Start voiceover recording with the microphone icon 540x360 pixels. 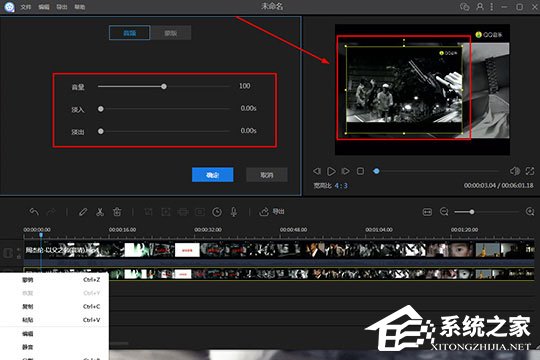[234, 212]
